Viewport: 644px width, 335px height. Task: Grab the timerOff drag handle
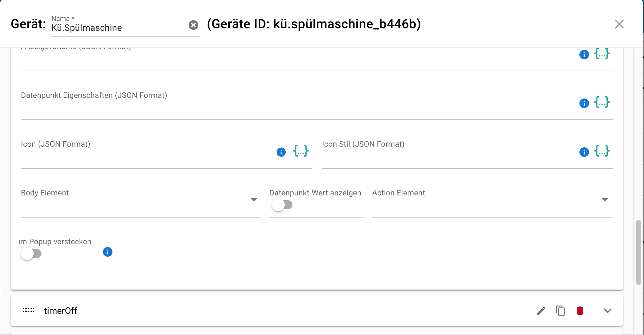(x=29, y=310)
